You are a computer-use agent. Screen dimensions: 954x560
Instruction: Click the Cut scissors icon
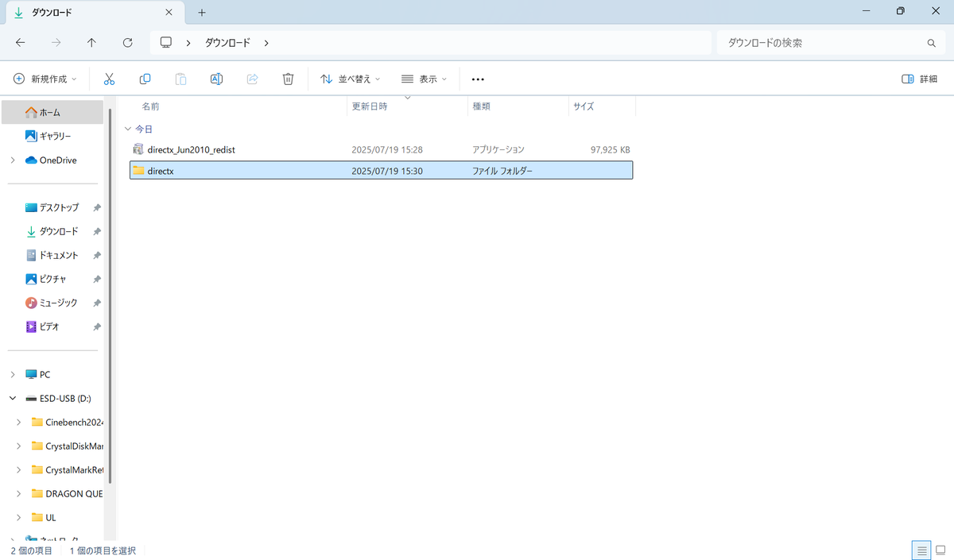pyautogui.click(x=110, y=79)
